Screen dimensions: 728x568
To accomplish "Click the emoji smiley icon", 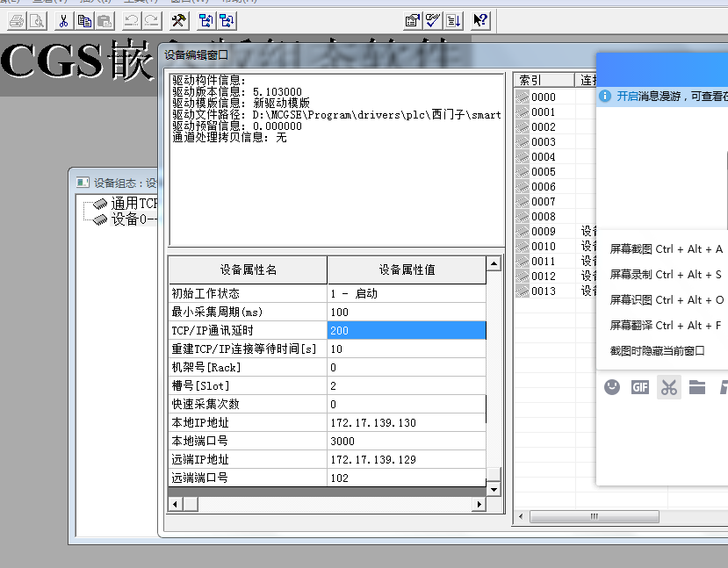I will click(x=612, y=386).
